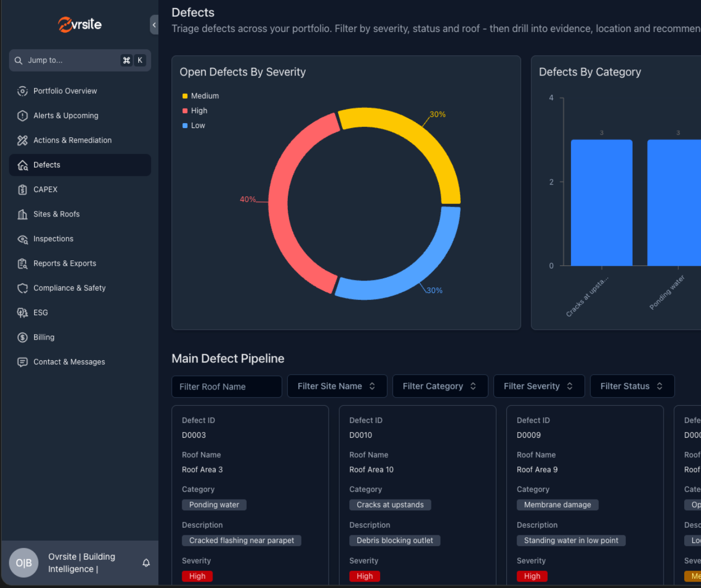Viewport: 701px width, 588px height.
Task: Toggle the Low severity legend entry
Action: pos(194,125)
